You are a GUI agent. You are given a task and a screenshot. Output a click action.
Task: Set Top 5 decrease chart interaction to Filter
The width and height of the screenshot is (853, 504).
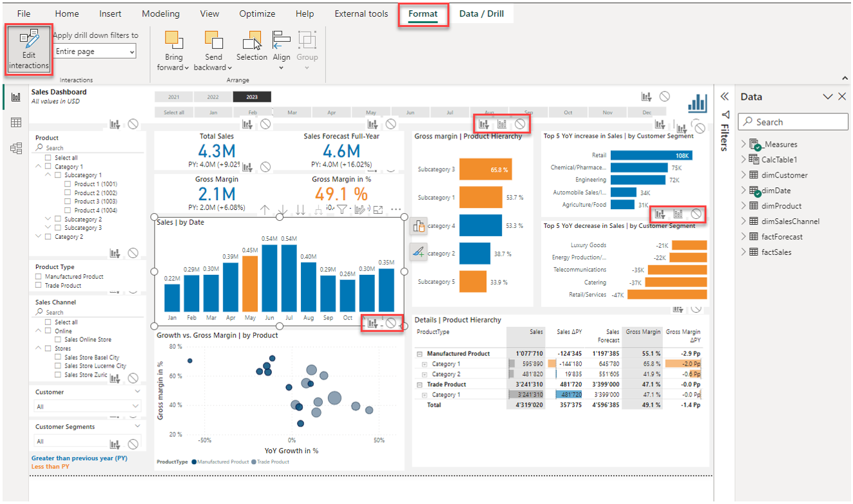click(x=660, y=214)
